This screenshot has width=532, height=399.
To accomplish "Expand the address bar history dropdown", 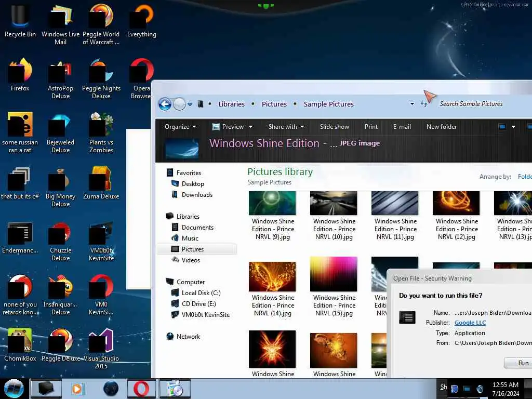I will [412, 104].
